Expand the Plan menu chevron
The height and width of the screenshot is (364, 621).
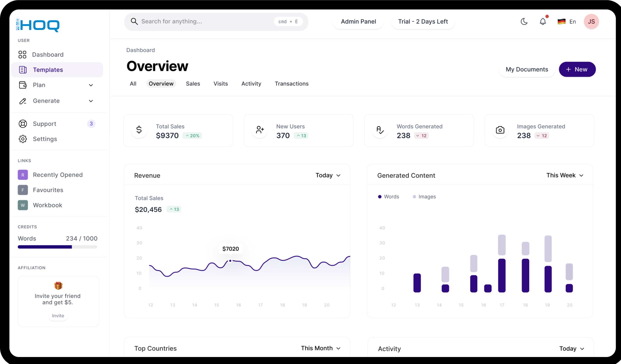(91, 85)
